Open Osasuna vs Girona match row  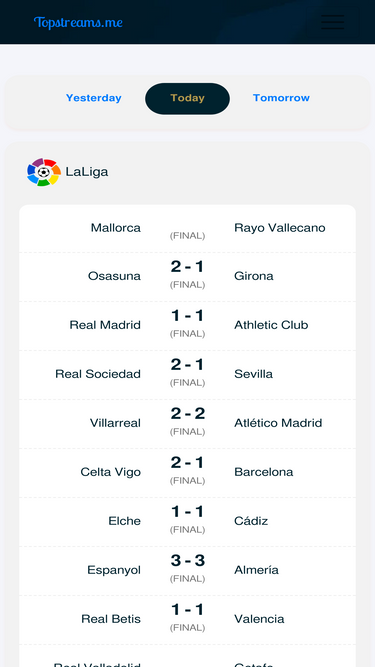188,277
